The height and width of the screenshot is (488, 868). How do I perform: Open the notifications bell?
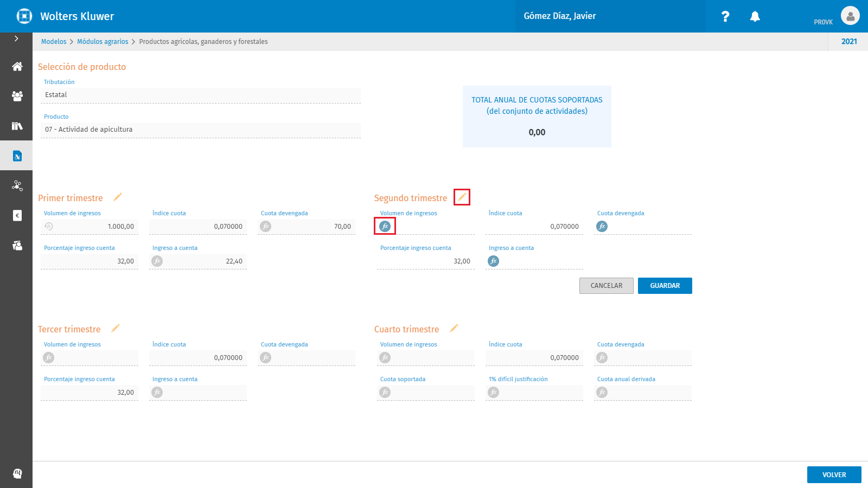tap(755, 16)
